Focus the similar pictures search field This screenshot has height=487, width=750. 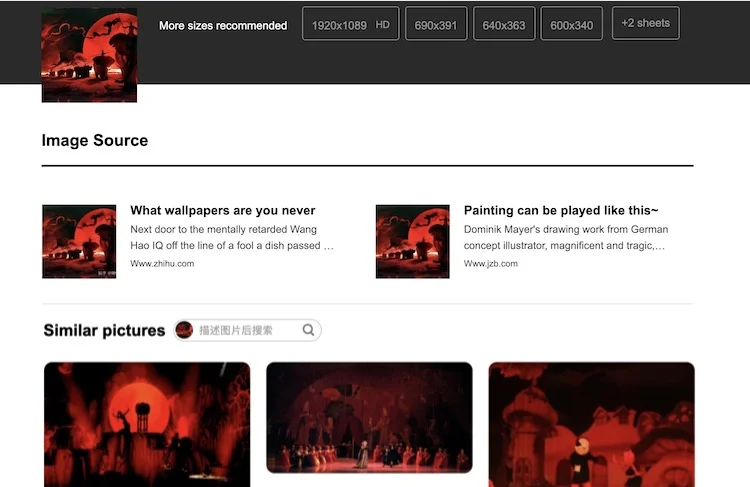pyautogui.click(x=248, y=330)
